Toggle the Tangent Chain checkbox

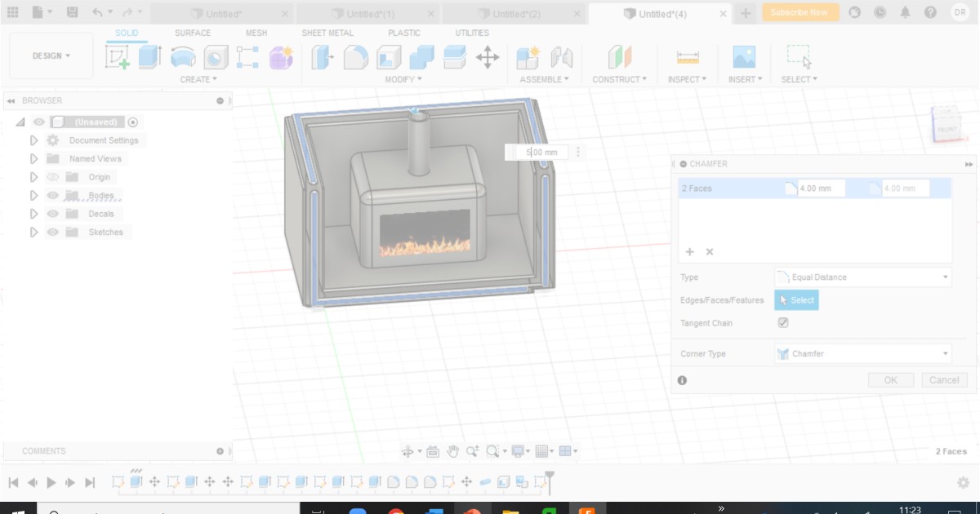[x=782, y=322]
